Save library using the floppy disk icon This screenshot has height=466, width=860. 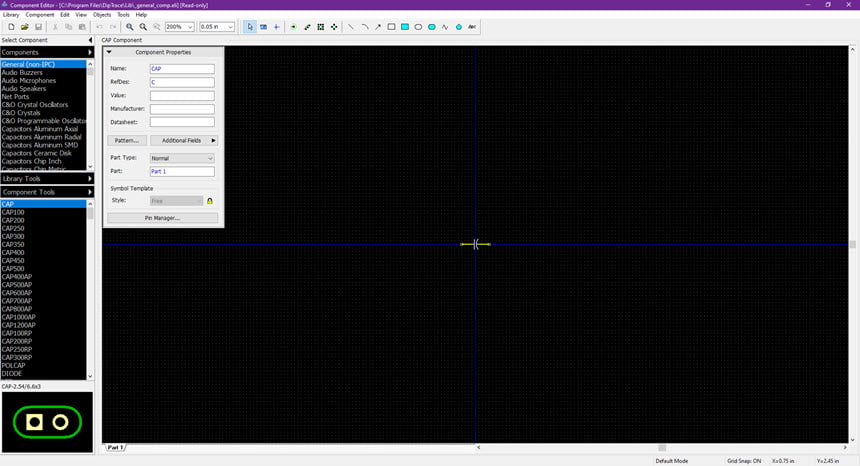(x=38, y=27)
